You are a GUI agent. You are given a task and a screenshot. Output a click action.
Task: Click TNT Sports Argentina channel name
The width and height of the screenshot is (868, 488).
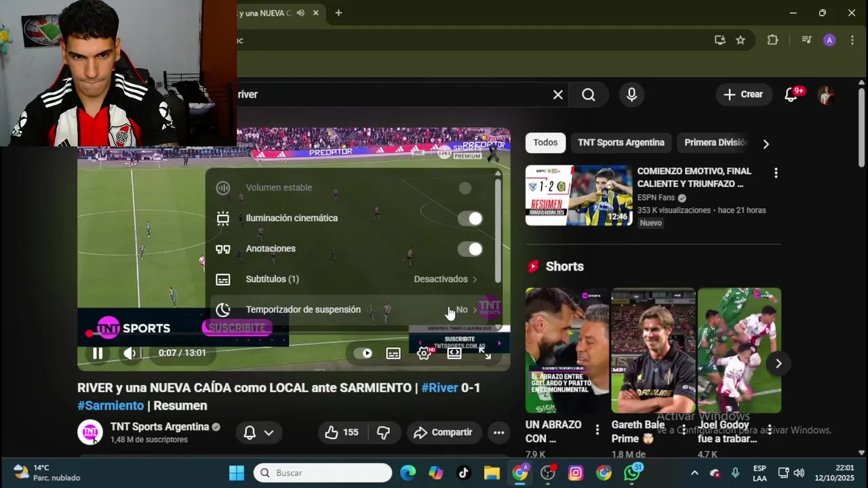(x=159, y=427)
